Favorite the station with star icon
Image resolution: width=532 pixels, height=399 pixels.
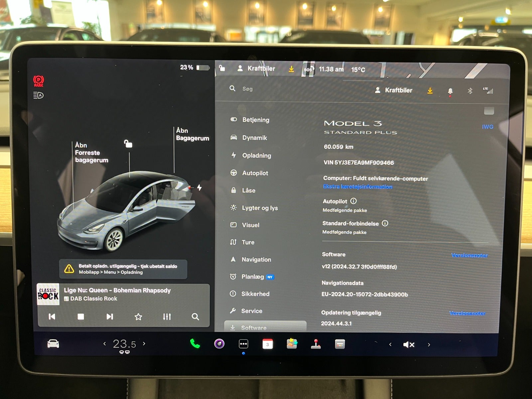coord(138,317)
